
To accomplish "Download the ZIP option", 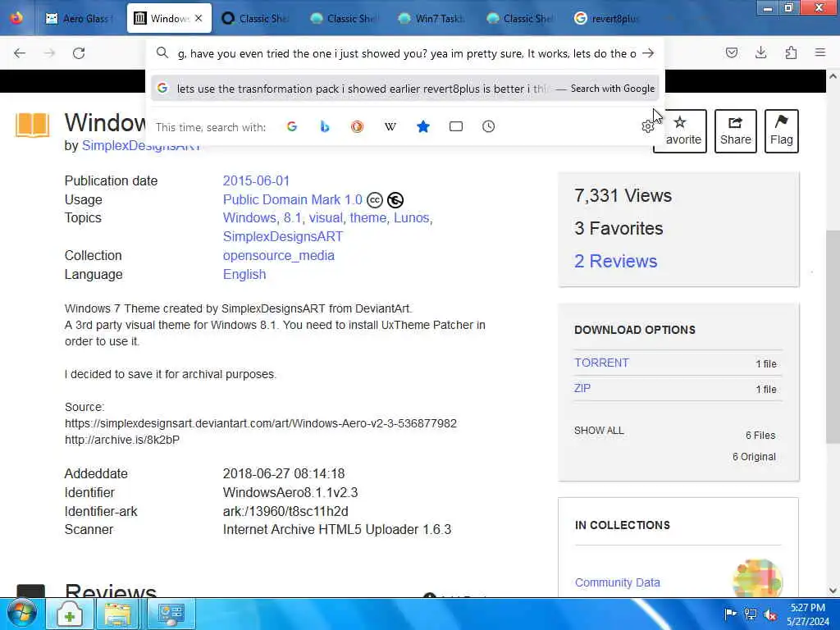I will pyautogui.click(x=582, y=388).
